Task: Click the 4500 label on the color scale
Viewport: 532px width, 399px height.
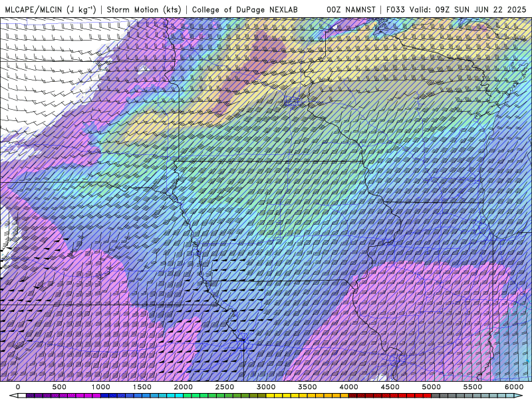Action: [x=390, y=387]
